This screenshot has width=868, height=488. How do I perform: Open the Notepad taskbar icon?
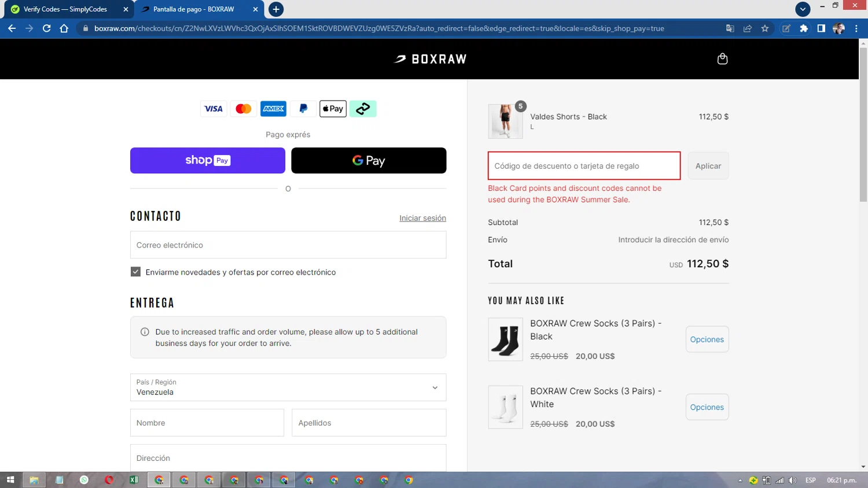click(x=59, y=480)
